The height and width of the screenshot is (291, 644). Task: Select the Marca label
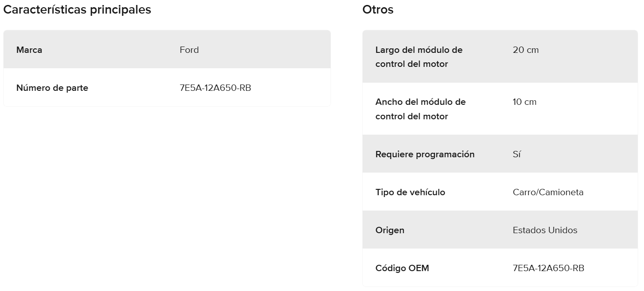click(x=29, y=50)
